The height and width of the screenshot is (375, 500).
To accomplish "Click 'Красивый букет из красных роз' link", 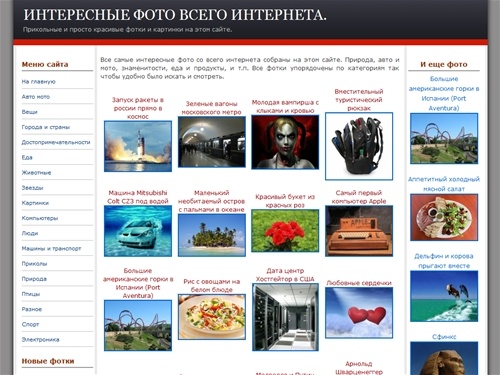I will pyautogui.click(x=285, y=201).
